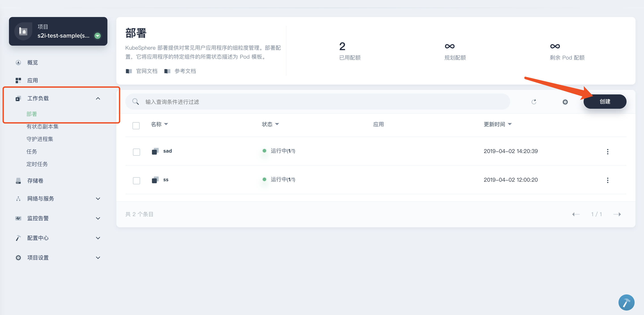The height and width of the screenshot is (315, 644).
Task: Select 任务 in the sidebar
Action: coord(32,151)
